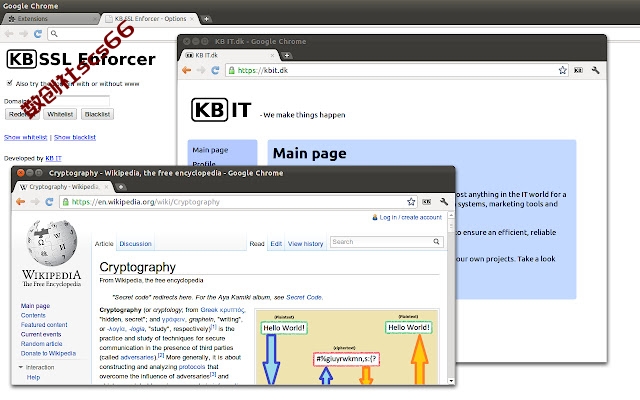Open Show blacklist link
Viewport: 640px width, 400px height.
click(x=75, y=137)
